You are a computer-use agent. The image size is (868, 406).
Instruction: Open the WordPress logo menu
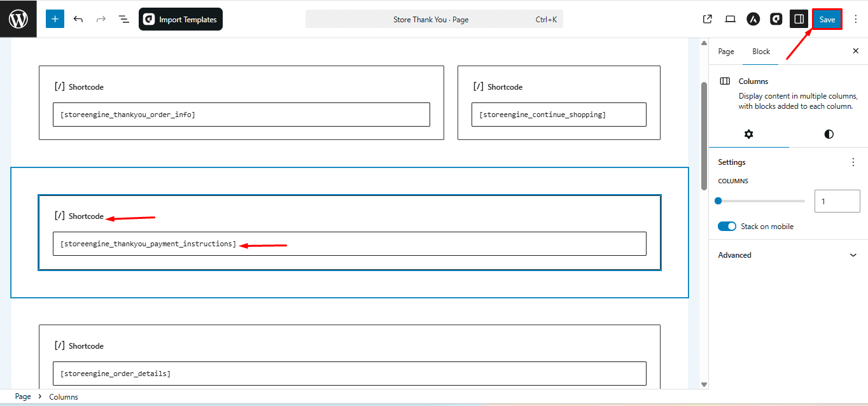[x=17, y=18]
